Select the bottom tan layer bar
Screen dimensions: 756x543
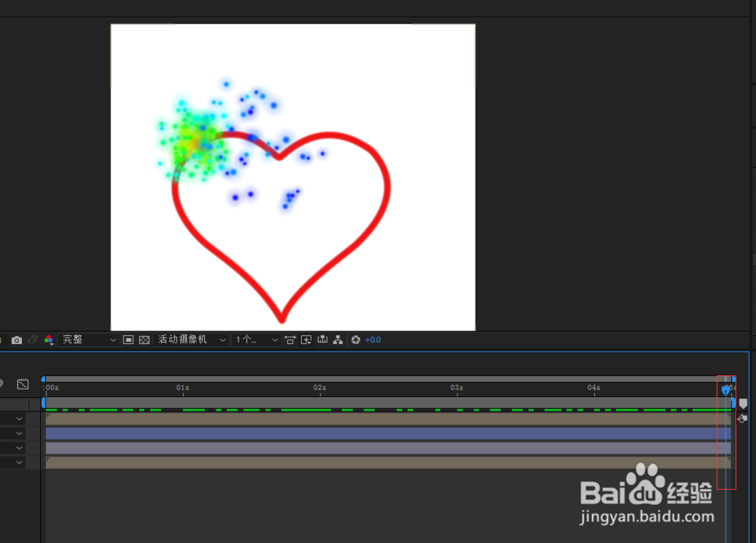[388, 463]
